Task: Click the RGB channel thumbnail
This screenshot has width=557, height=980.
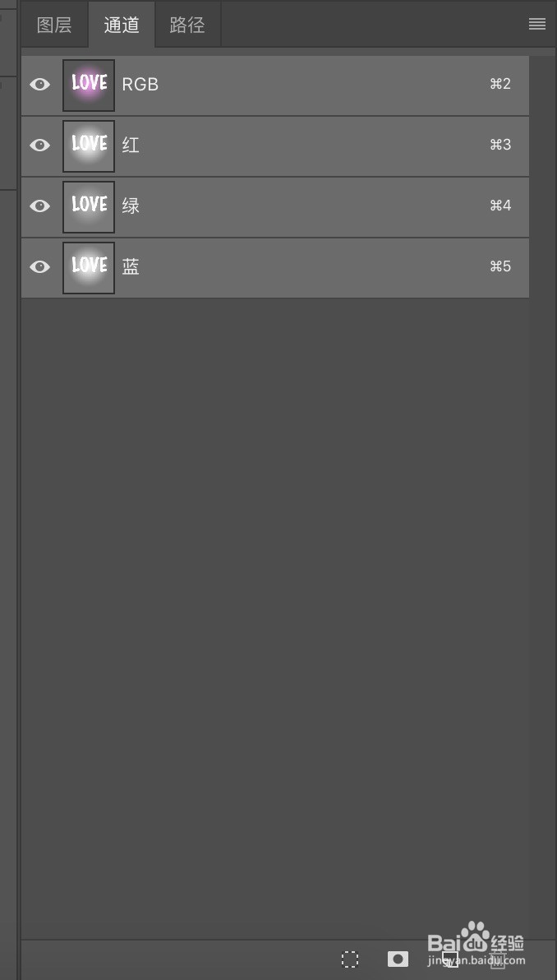Action: coord(89,85)
